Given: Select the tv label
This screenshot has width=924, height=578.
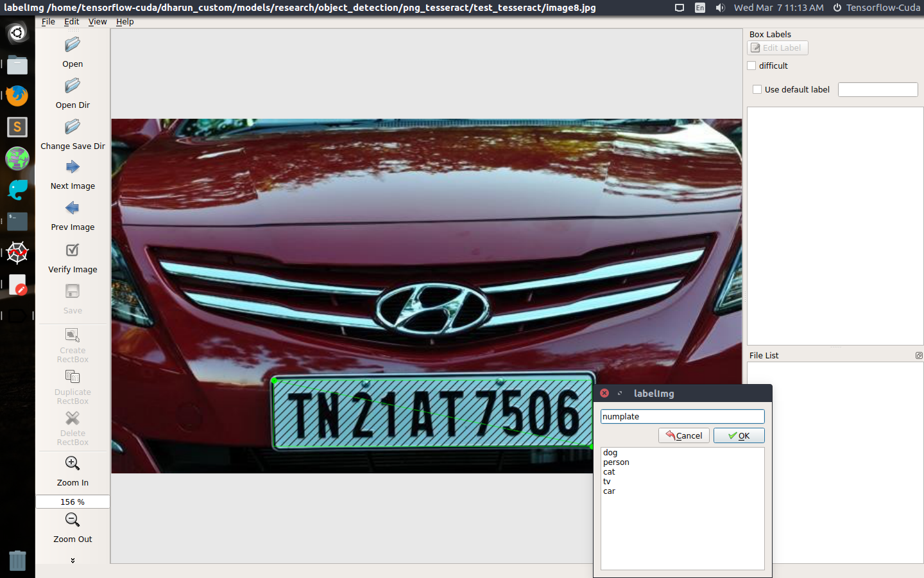Looking at the screenshot, I should (x=607, y=482).
